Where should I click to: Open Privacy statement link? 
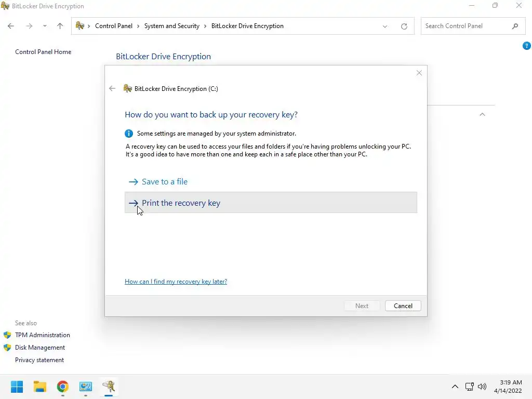click(39, 360)
